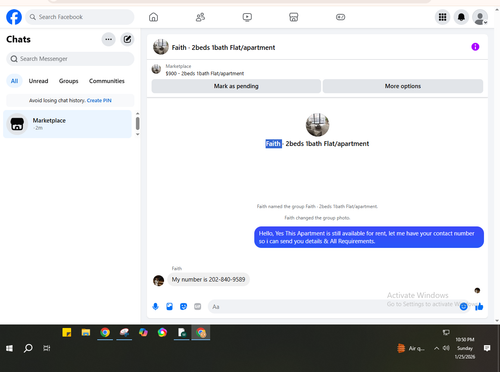Click the chat list scrollbar down arrow
500x372 pixels.
137,134
